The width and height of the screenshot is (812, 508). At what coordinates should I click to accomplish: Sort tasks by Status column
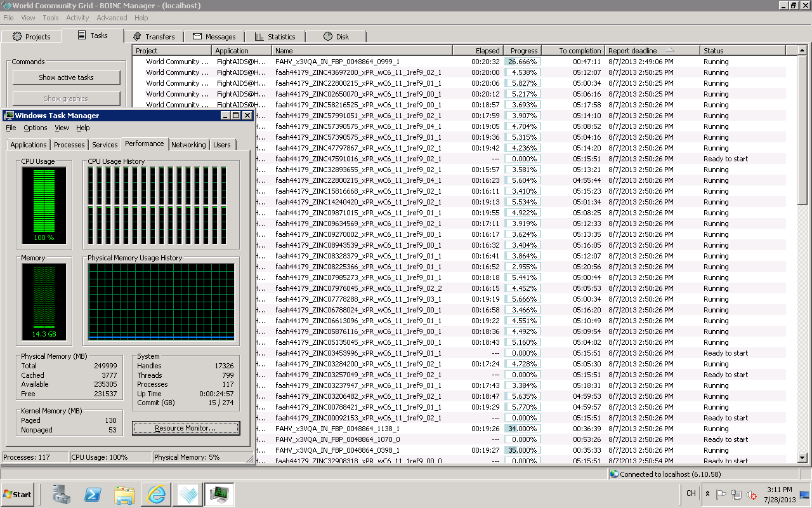tap(743, 50)
